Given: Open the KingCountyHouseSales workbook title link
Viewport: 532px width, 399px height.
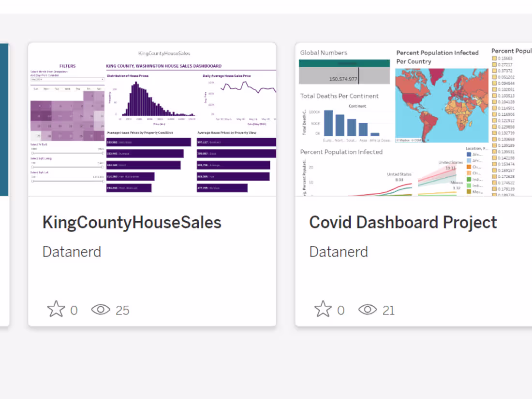Looking at the screenshot, I should 132,222.
